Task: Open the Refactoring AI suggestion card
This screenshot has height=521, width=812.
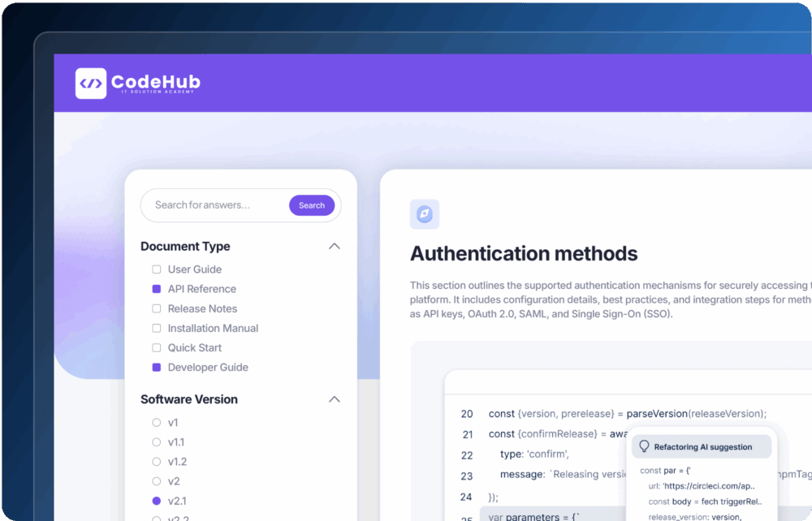Action: [x=702, y=446]
